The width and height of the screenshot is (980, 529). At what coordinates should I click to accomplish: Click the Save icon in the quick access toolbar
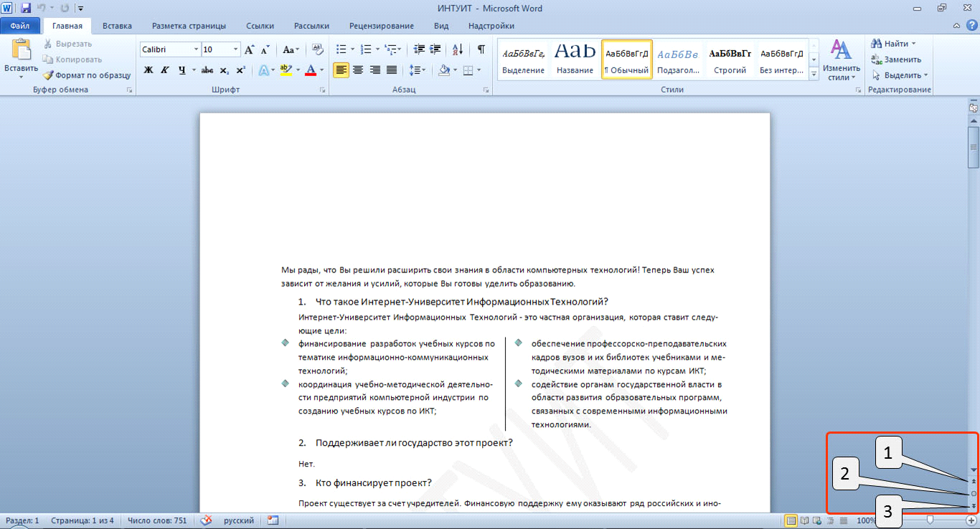point(26,9)
